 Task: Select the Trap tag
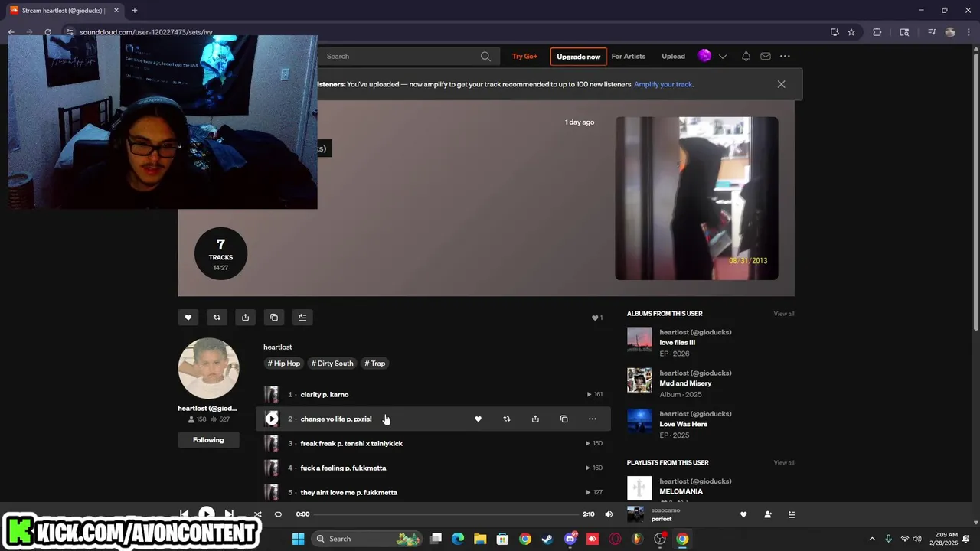click(x=375, y=364)
